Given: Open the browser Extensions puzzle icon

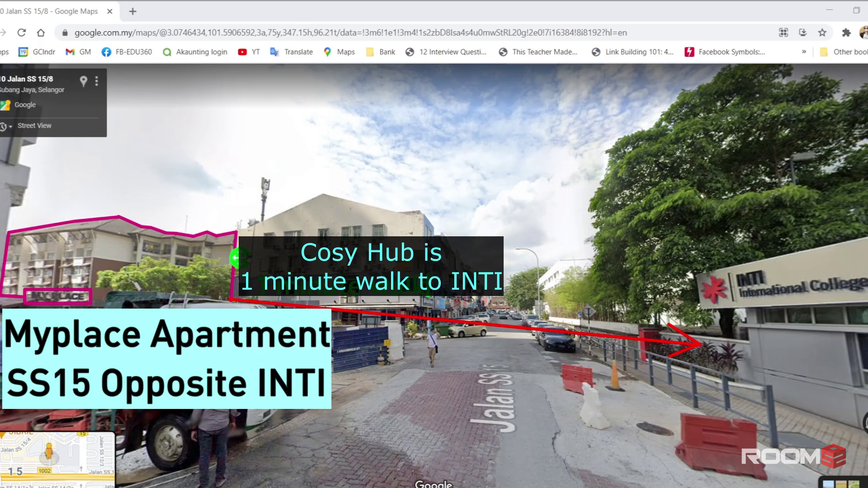Looking at the screenshot, I should pyautogui.click(x=846, y=33).
